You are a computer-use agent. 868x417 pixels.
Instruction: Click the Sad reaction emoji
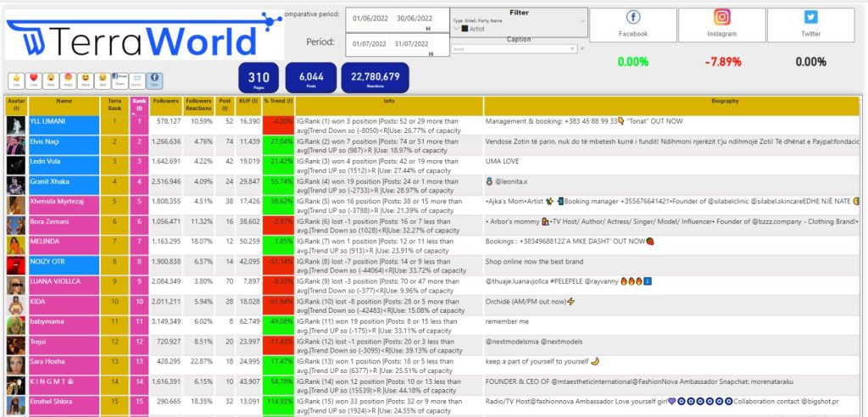(103, 81)
